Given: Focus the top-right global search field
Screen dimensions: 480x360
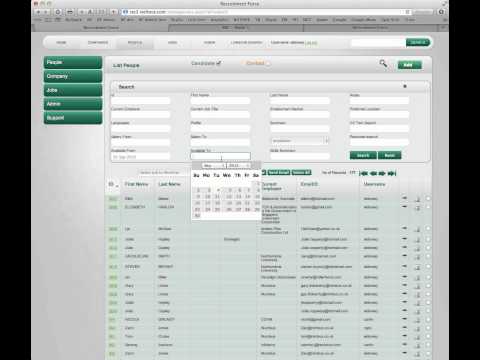Looking at the screenshot, I should point(378,43).
